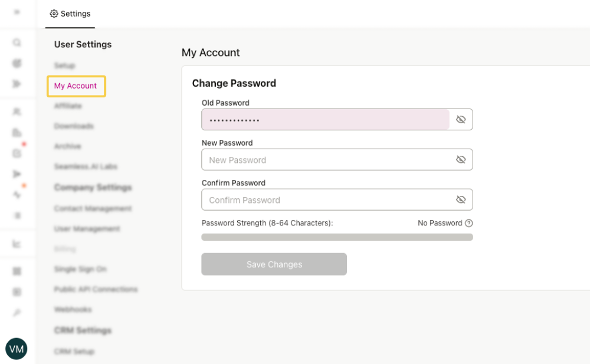This screenshot has height=364, width=590.
Task: Click the password strength bar
Action: 337,237
